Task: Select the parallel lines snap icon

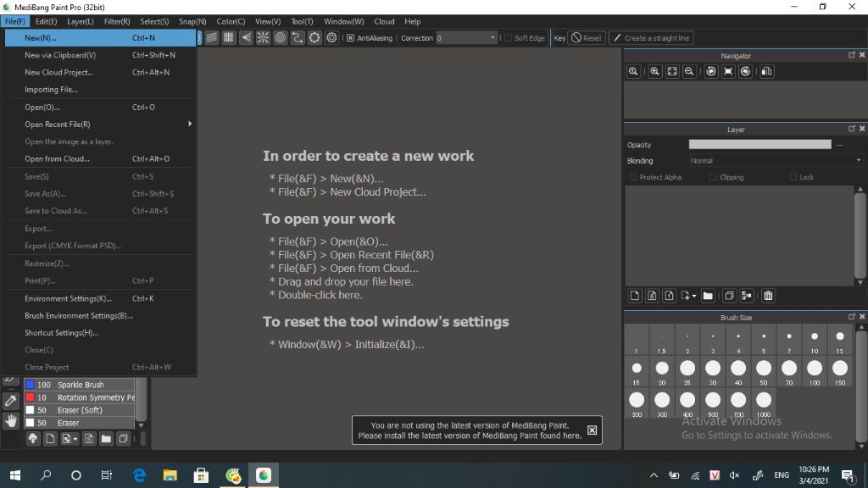Action: coord(211,37)
